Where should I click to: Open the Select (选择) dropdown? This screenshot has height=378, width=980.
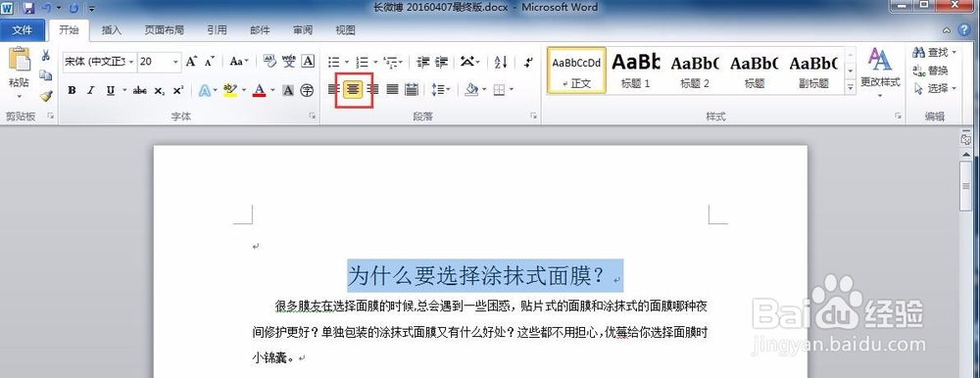click(936, 89)
